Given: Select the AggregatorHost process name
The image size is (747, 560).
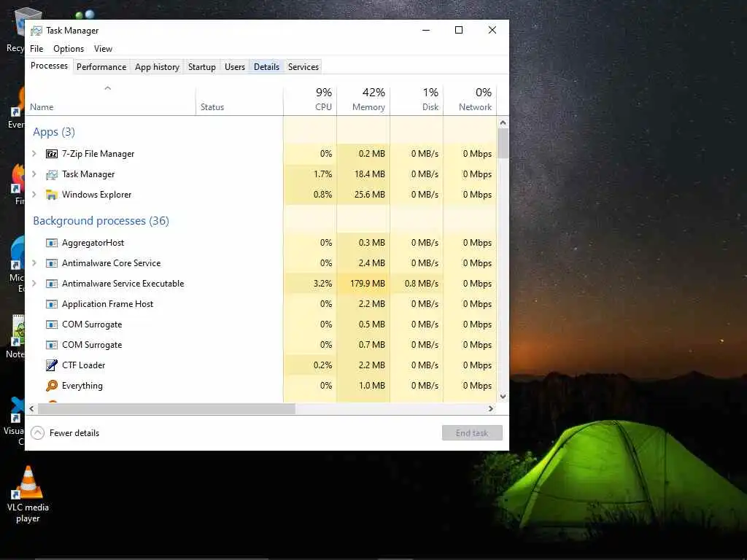Looking at the screenshot, I should click(93, 243).
